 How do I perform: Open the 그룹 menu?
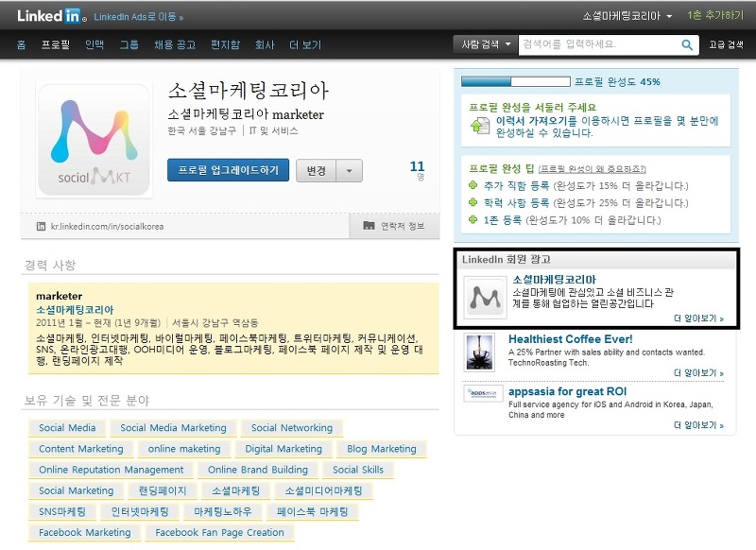(x=129, y=44)
